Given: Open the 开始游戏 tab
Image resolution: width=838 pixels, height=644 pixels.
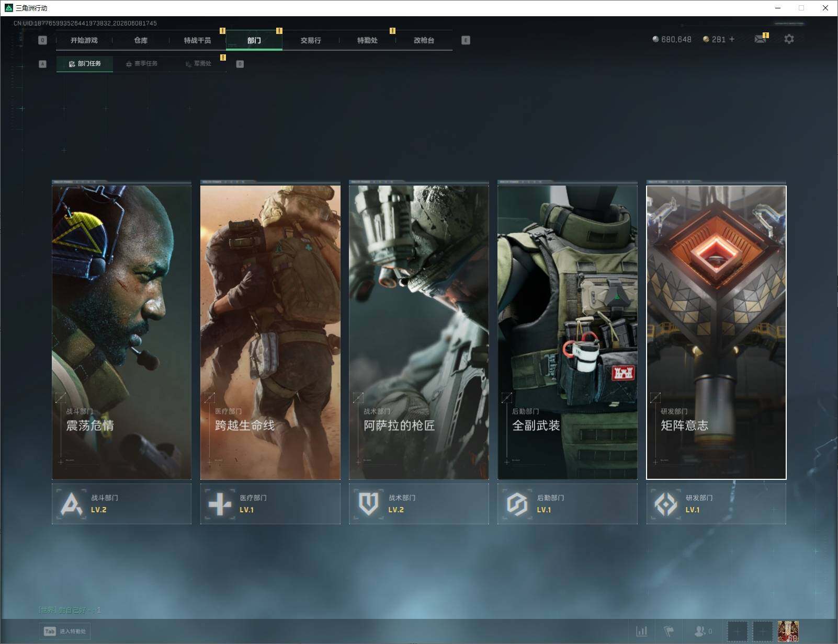Looking at the screenshot, I should pyautogui.click(x=84, y=40).
